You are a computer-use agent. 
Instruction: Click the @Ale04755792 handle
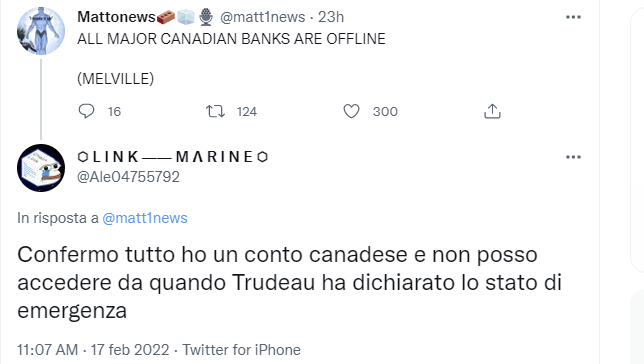[128, 177]
